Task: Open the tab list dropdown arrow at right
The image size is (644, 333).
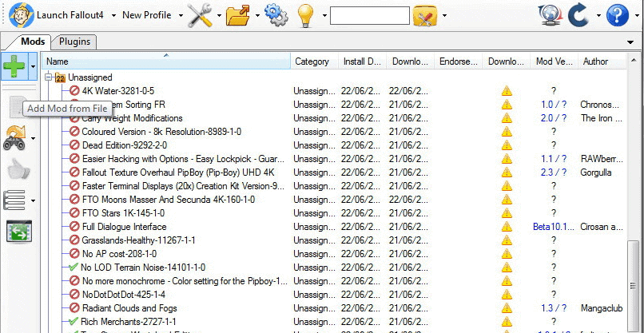Action: (630, 42)
